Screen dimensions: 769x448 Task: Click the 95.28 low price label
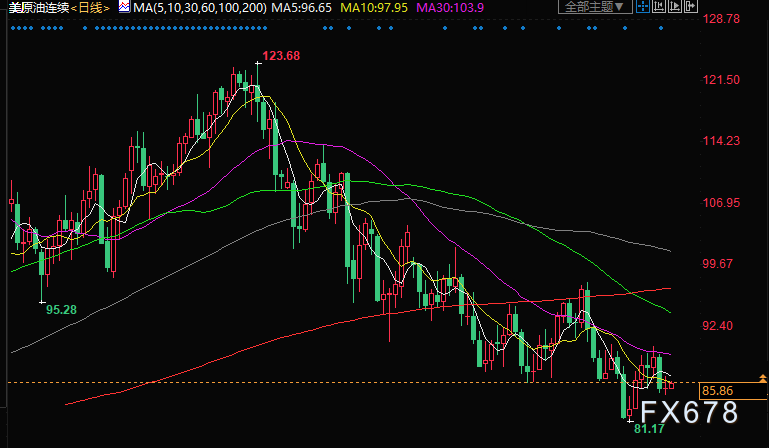coord(61,310)
